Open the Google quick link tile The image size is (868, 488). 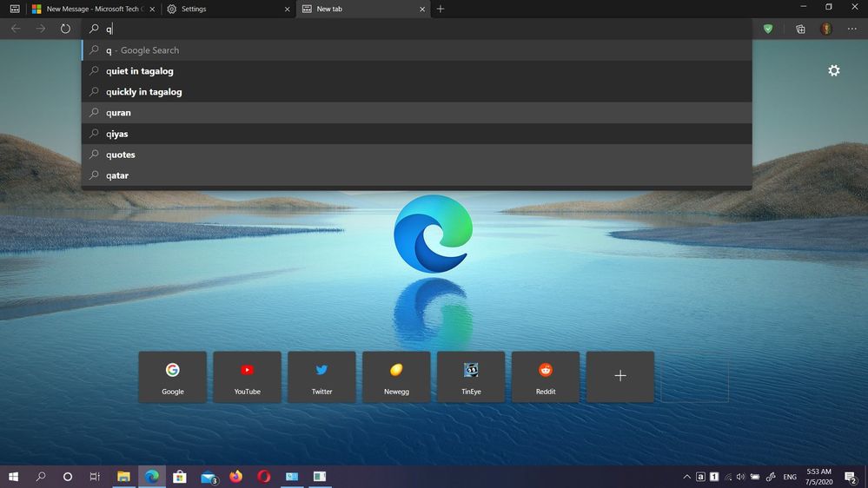point(173,377)
